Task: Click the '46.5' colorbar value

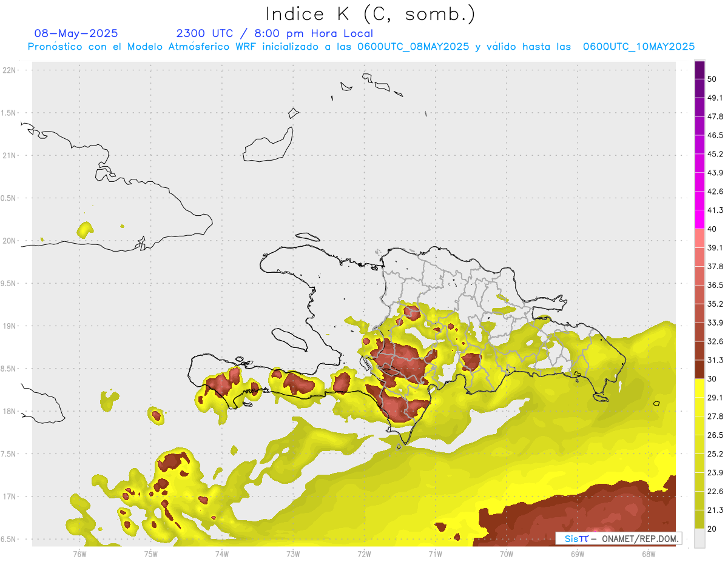Action: [715, 135]
